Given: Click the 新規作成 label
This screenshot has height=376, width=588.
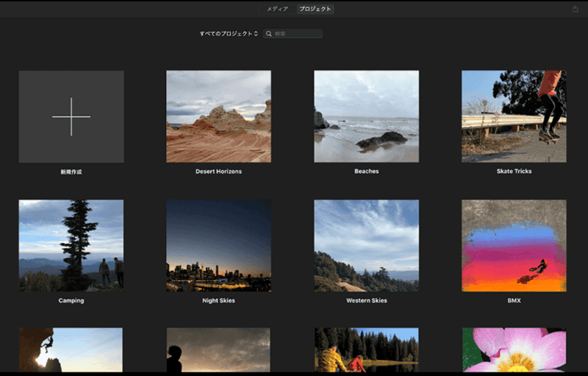Looking at the screenshot, I should (x=71, y=171).
